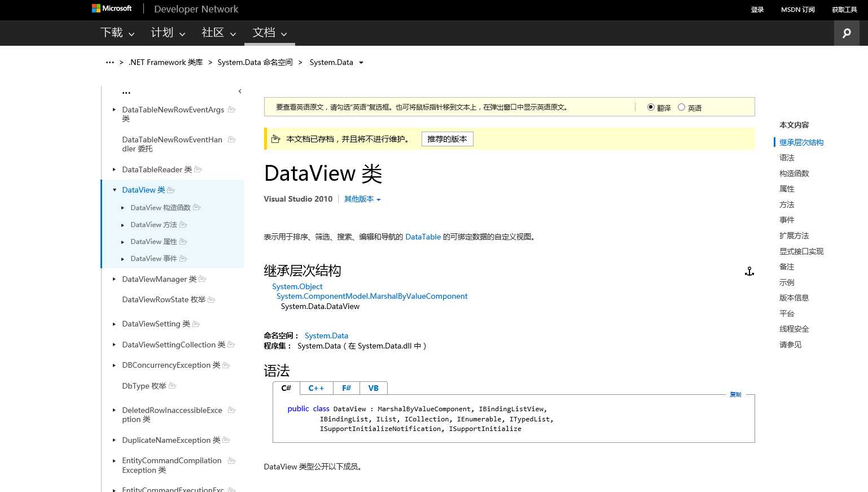Viewport: 868px width, 492px height.
Task: Click the sidebar ellipsis above the tree
Action: (x=126, y=92)
